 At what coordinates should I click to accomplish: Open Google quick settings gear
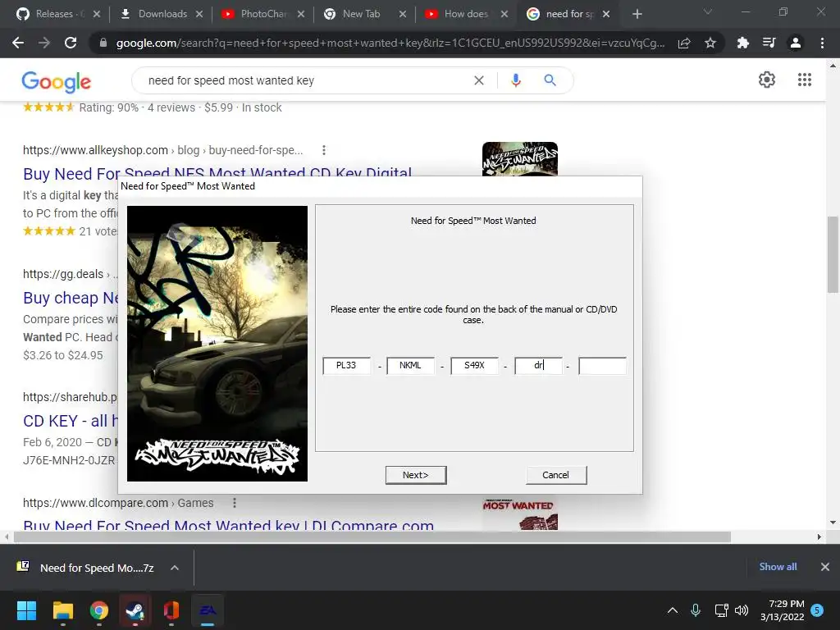pyautogui.click(x=767, y=80)
